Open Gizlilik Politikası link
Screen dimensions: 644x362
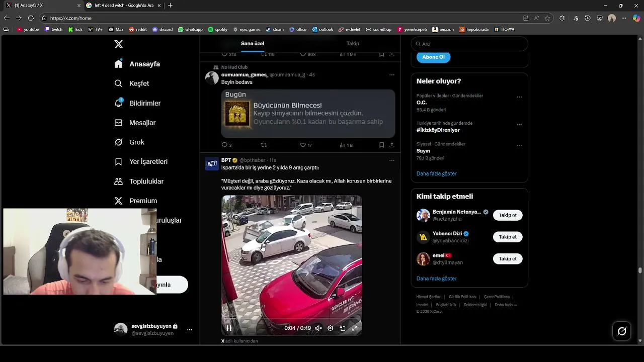pyautogui.click(x=462, y=297)
